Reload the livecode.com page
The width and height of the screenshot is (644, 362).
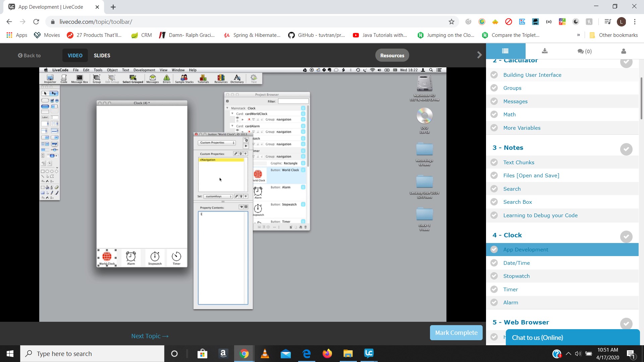click(x=36, y=22)
